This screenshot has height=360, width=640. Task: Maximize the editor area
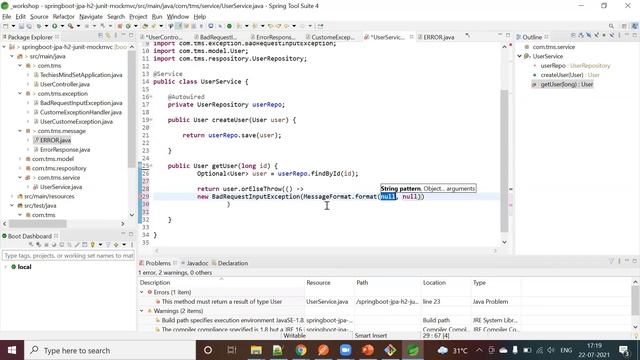(x=508, y=36)
